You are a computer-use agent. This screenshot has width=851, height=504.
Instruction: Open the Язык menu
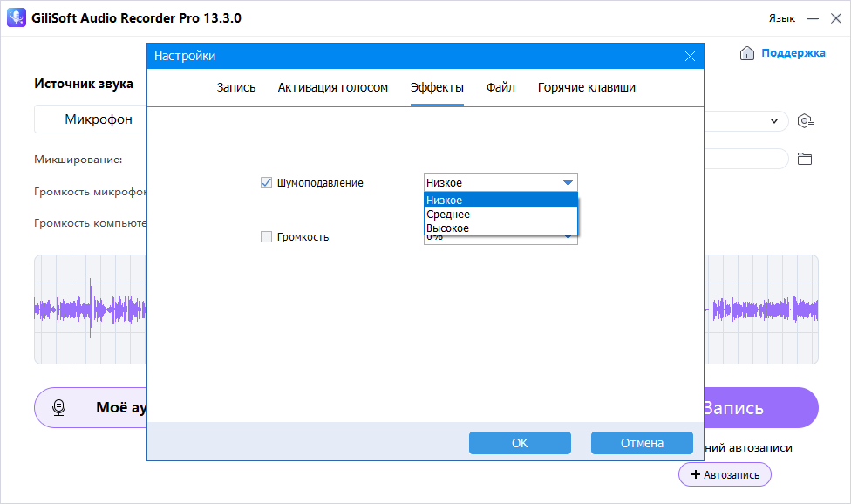(781, 18)
